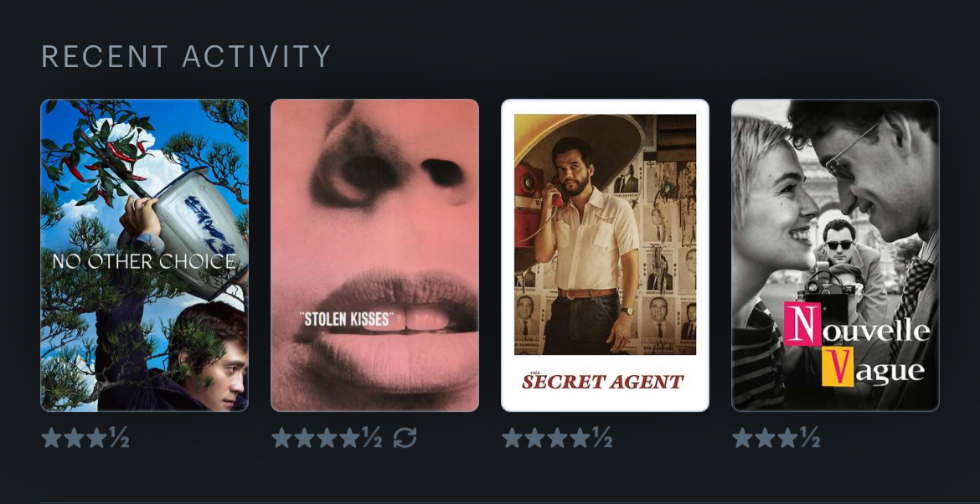
Task: Open the No Other Choice film poster
Action: tap(144, 255)
